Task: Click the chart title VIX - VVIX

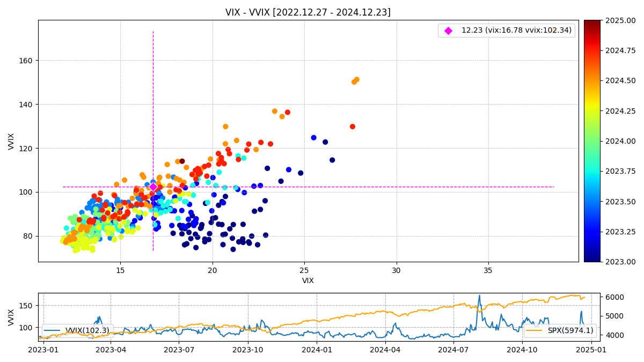Action: pyautogui.click(x=308, y=12)
